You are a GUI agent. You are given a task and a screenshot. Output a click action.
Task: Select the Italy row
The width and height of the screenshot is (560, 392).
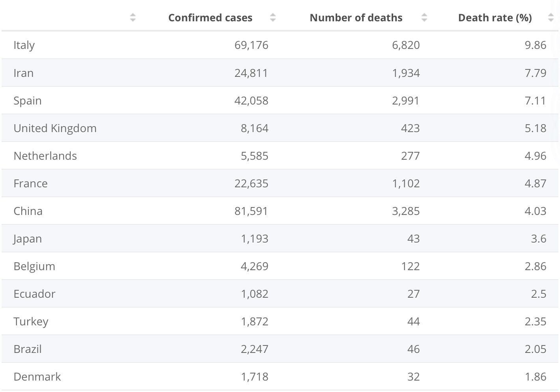(x=24, y=45)
